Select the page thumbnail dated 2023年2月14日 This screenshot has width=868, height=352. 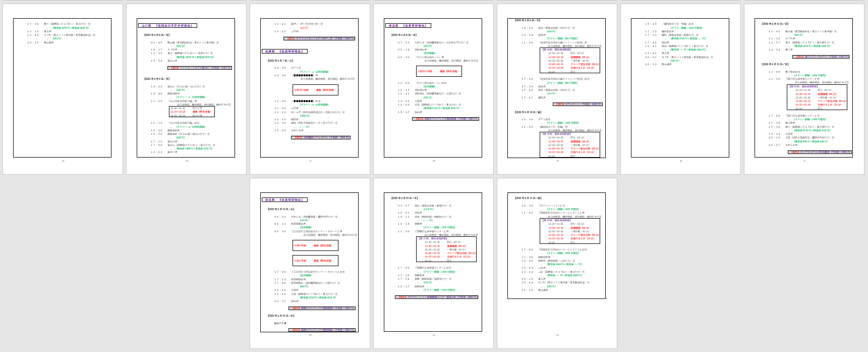pos(310,263)
